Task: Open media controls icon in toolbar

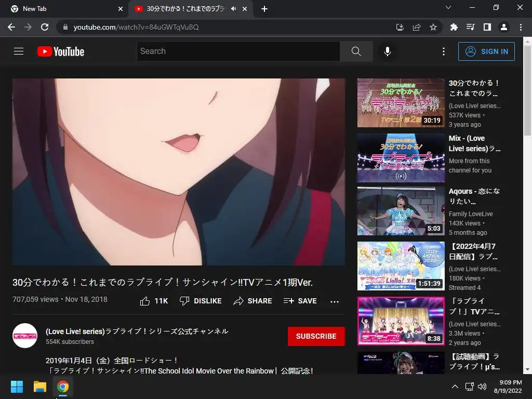Action: (470, 27)
